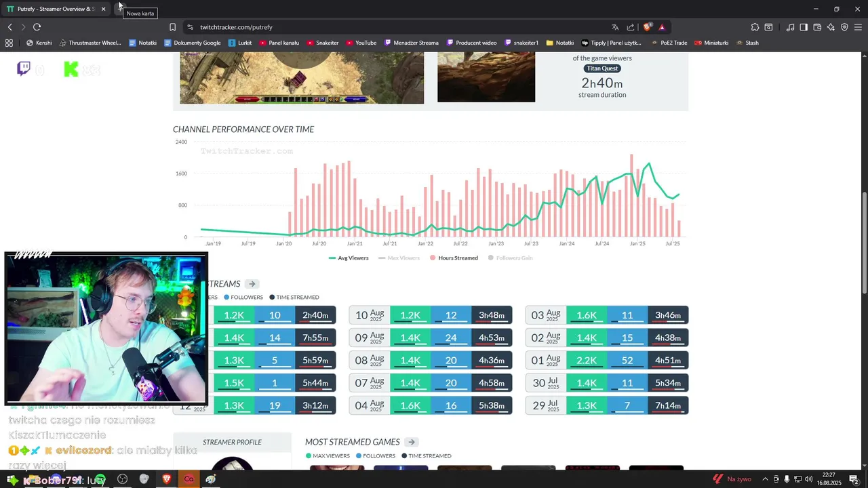
Task: Click the Na żywo live indicator in taskbar
Action: coord(732,479)
